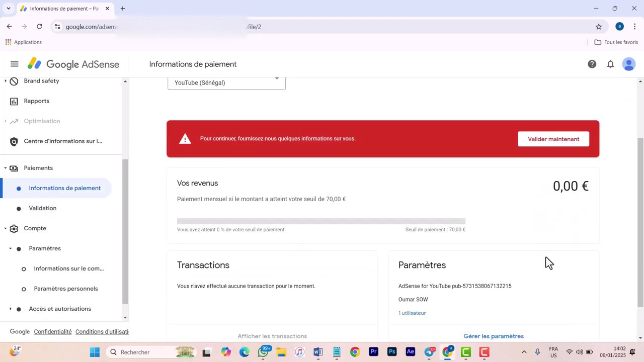Screen dimensions: 644x362
Task: Open the AdSense hamburger main menu
Action: point(14,64)
